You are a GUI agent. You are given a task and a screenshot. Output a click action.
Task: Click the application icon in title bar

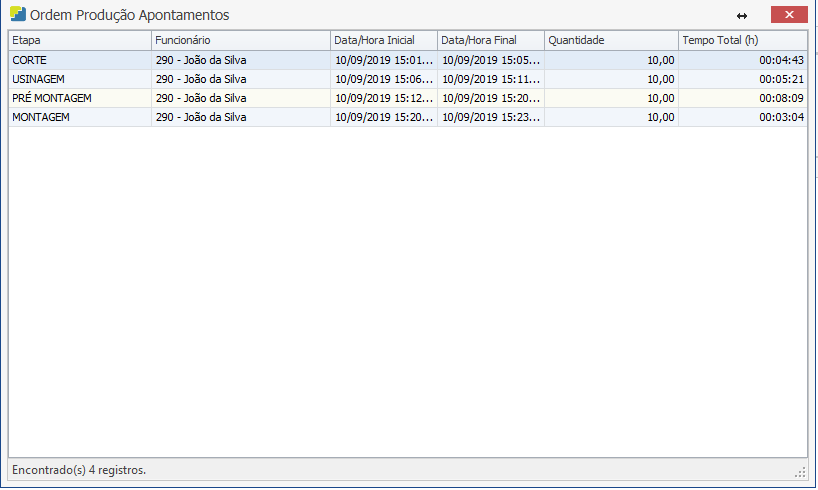[x=17, y=15]
